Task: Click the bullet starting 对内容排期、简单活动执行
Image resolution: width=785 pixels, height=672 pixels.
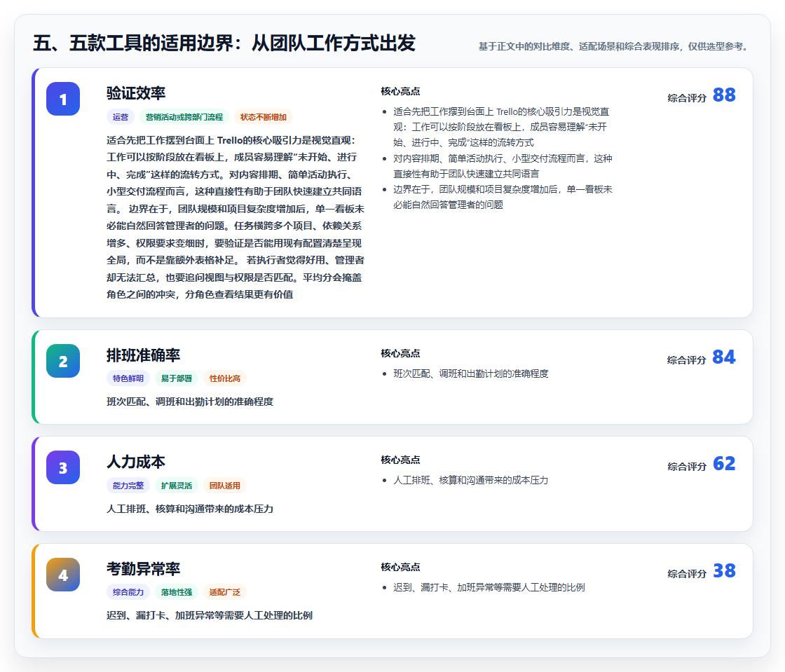Action: (503, 166)
